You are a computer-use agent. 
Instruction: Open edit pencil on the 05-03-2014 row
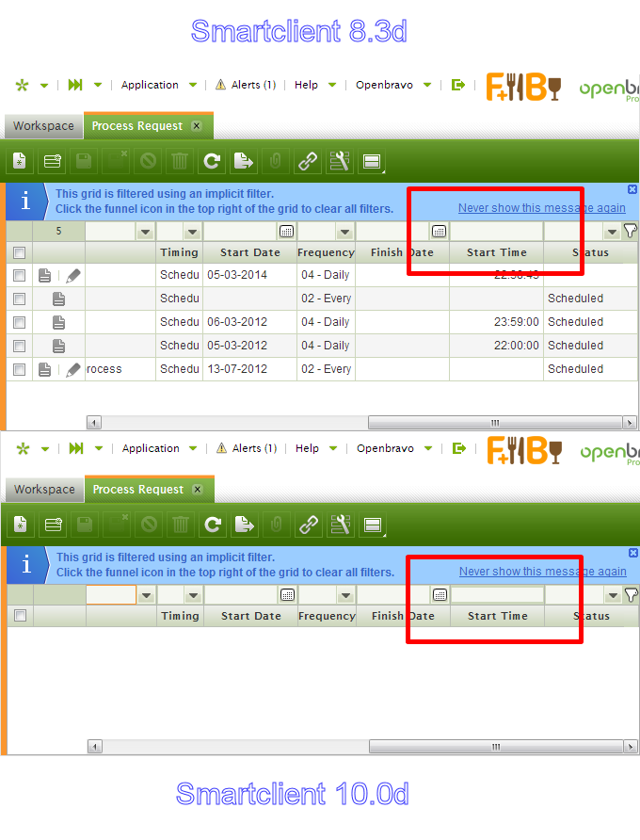(x=73, y=275)
